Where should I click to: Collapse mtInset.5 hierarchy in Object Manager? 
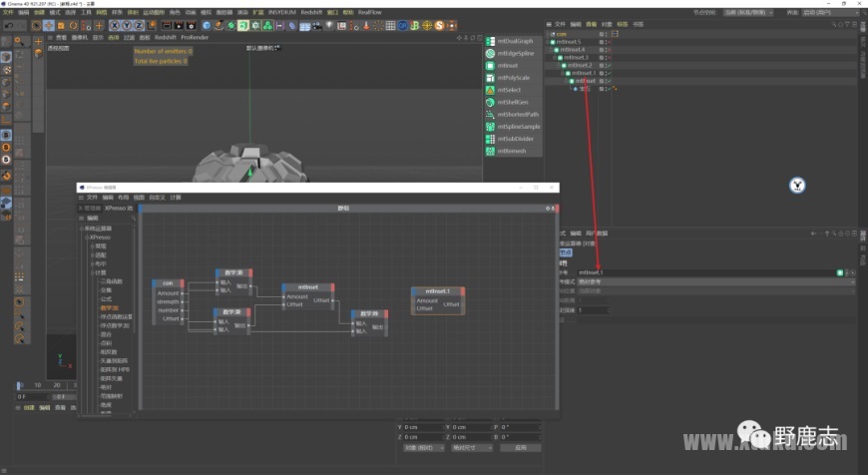(548, 42)
